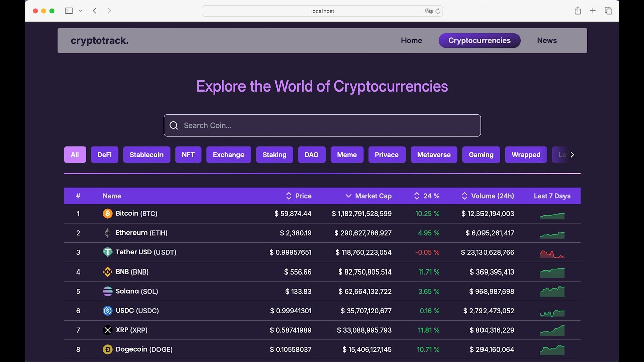Click the Tether USD logo icon
The image size is (644, 362).
[x=107, y=252]
